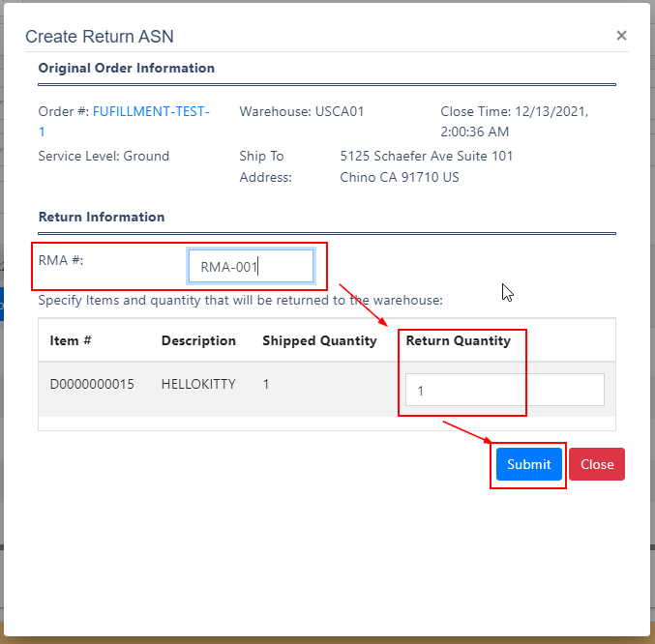The height and width of the screenshot is (644, 655).
Task: Click the red Close button
Action: 597,464
